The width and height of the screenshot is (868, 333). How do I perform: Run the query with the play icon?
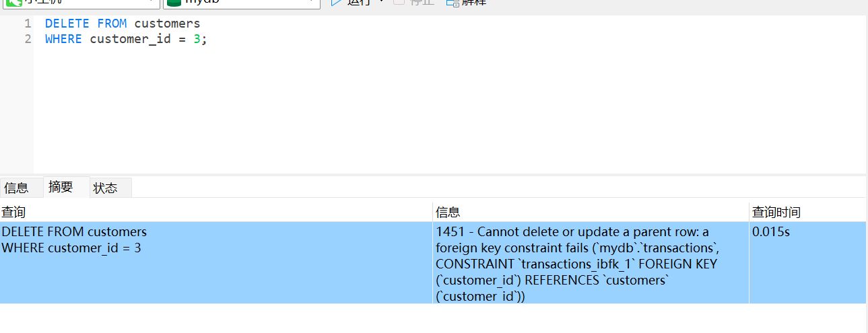pos(336,2)
